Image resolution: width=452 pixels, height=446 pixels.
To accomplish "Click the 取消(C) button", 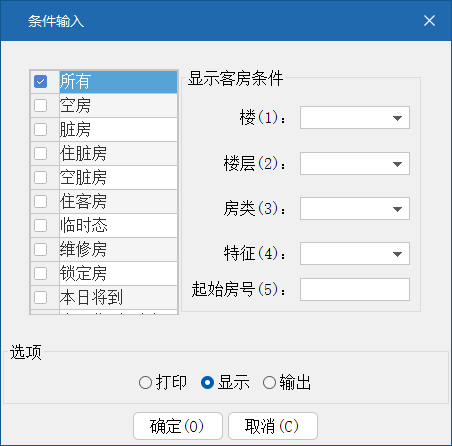I will 273,426.
